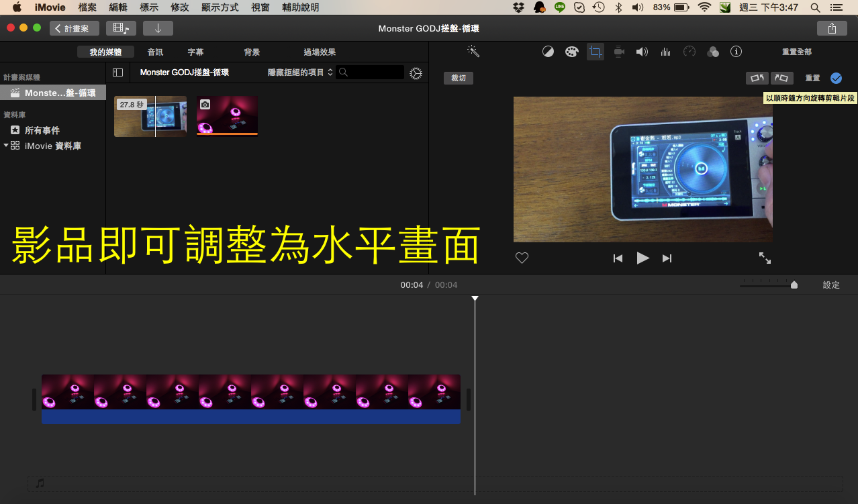Switch to the 過場效果 tab

click(x=320, y=52)
